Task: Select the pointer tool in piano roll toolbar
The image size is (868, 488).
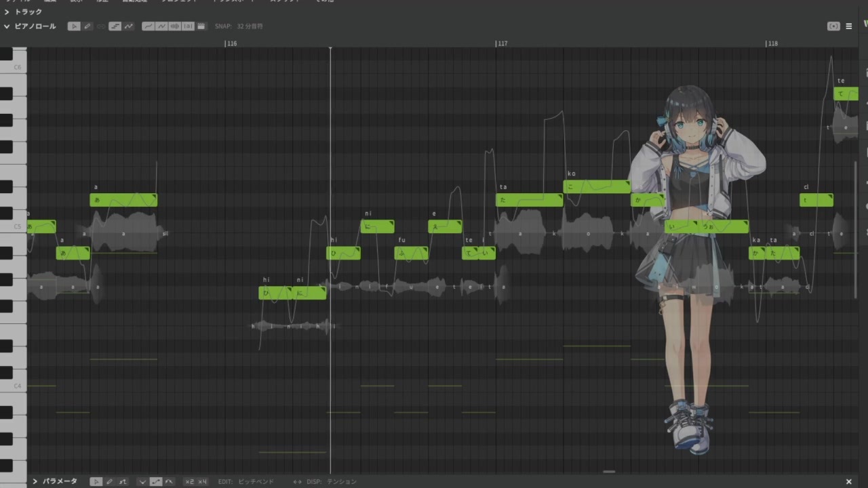Action: tap(74, 26)
